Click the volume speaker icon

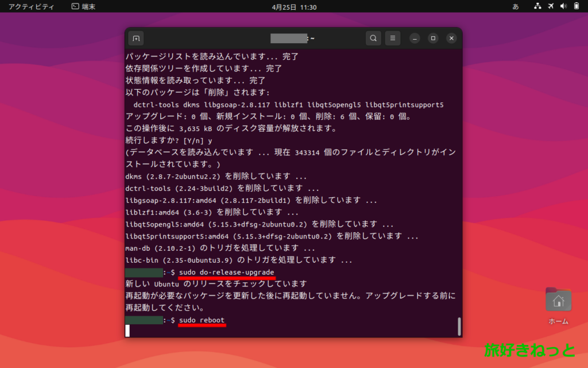coord(563,6)
